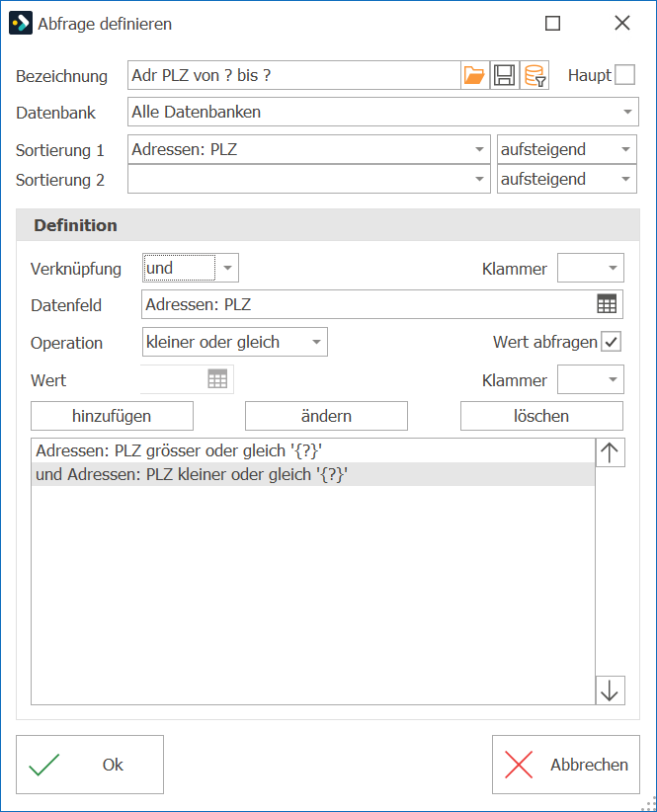Open Sortierung 2 direction dropdown
This screenshot has height=812, width=657.
[625, 179]
